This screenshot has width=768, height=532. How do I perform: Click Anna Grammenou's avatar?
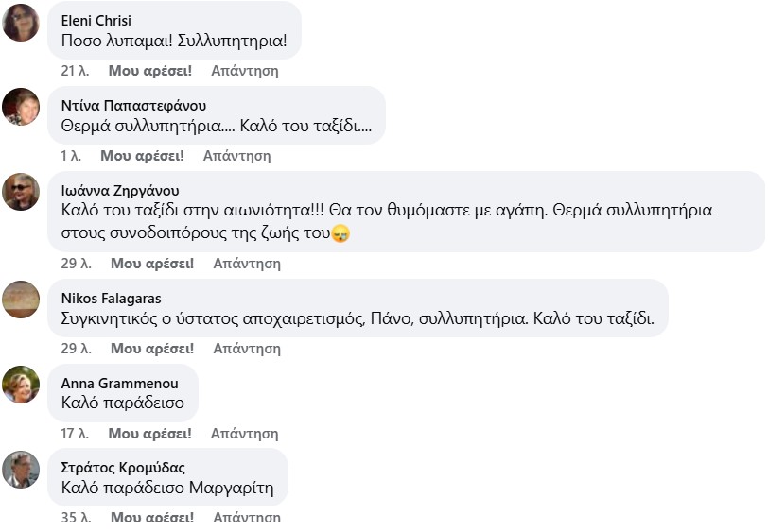(21, 385)
